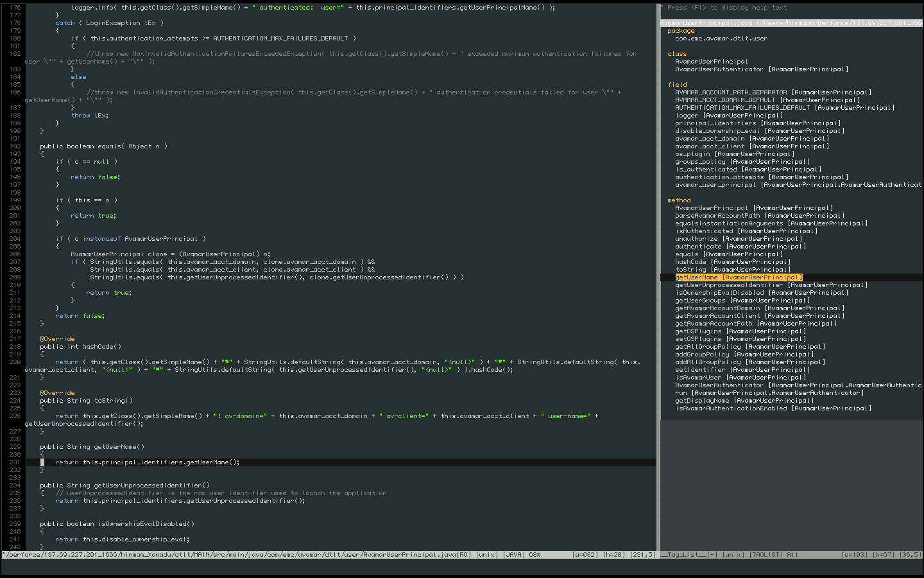Select the logger field tag
This screenshot has width=924, height=578.
pos(729,116)
